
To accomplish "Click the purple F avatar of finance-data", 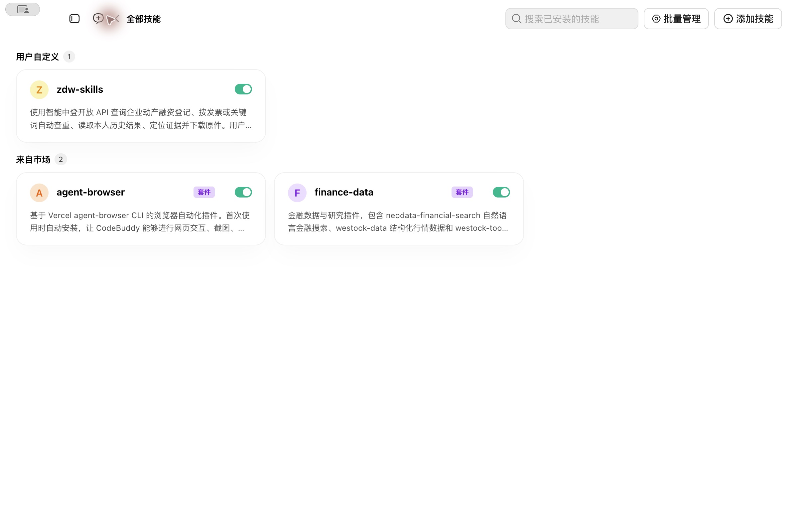I will click(297, 193).
